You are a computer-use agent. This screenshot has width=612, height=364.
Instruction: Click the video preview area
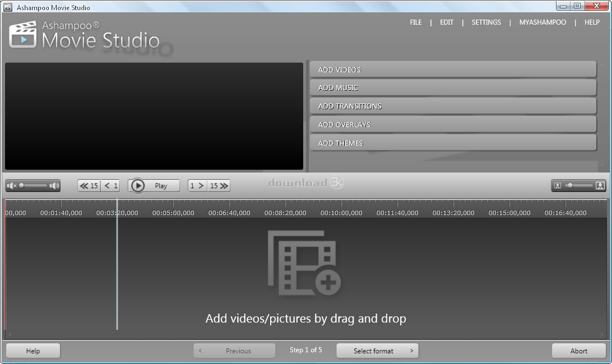click(154, 116)
